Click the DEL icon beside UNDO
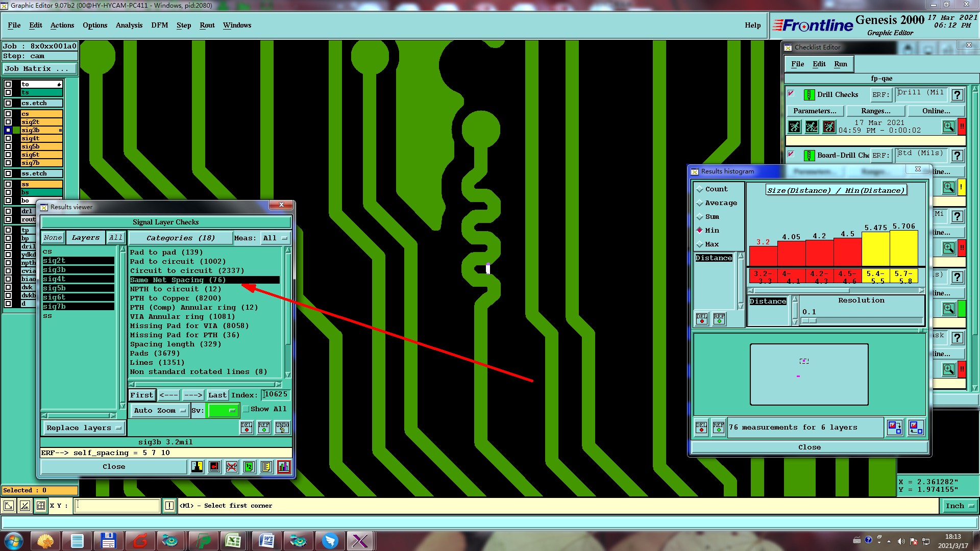Image resolution: width=980 pixels, height=551 pixels. pos(247,428)
